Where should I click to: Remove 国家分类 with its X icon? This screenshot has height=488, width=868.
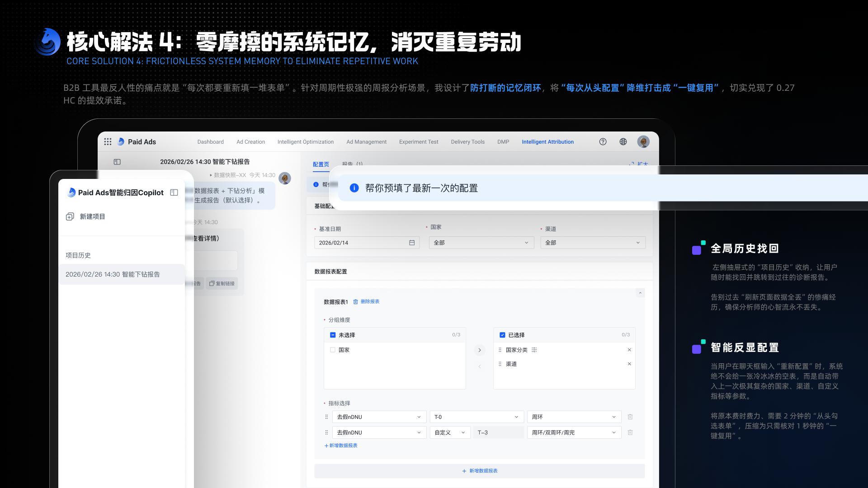click(629, 350)
